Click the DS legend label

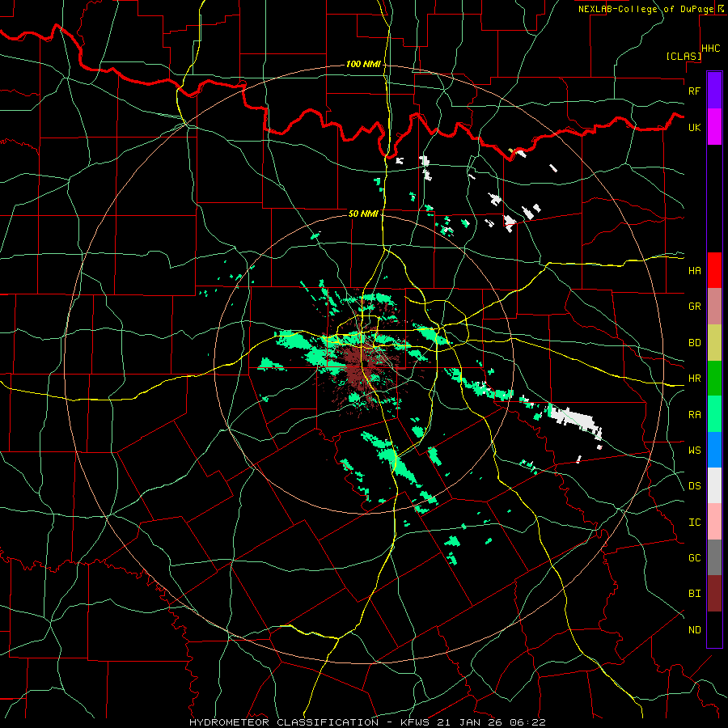[694, 485]
